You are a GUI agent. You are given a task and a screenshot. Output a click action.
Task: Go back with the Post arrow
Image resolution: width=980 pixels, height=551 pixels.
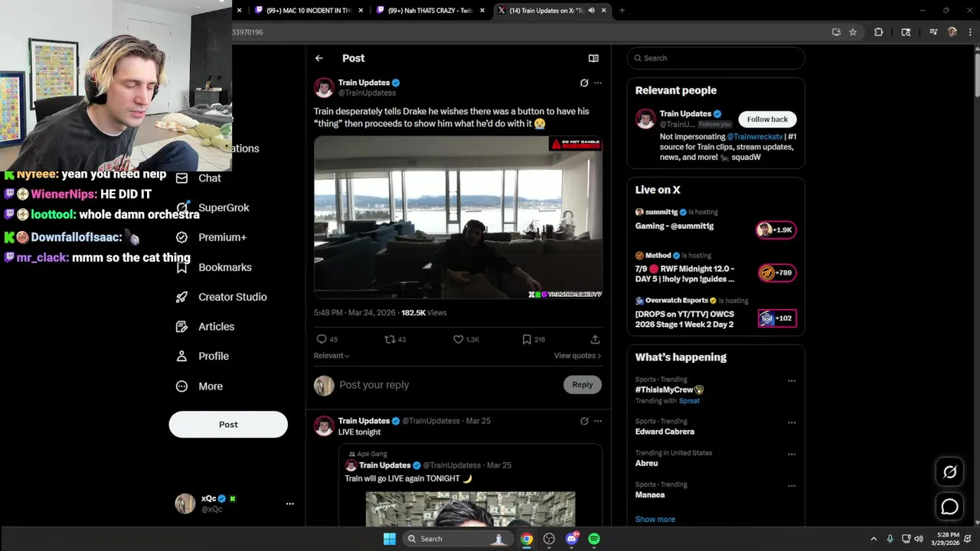319,58
